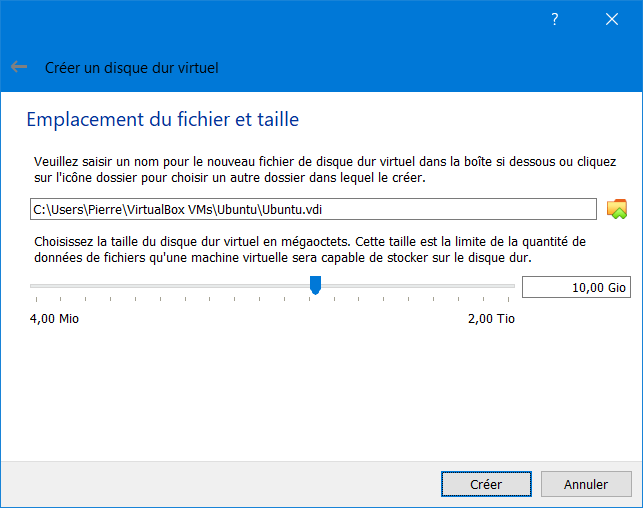
Task: Go back using the left arrow icon
Action: point(19,67)
